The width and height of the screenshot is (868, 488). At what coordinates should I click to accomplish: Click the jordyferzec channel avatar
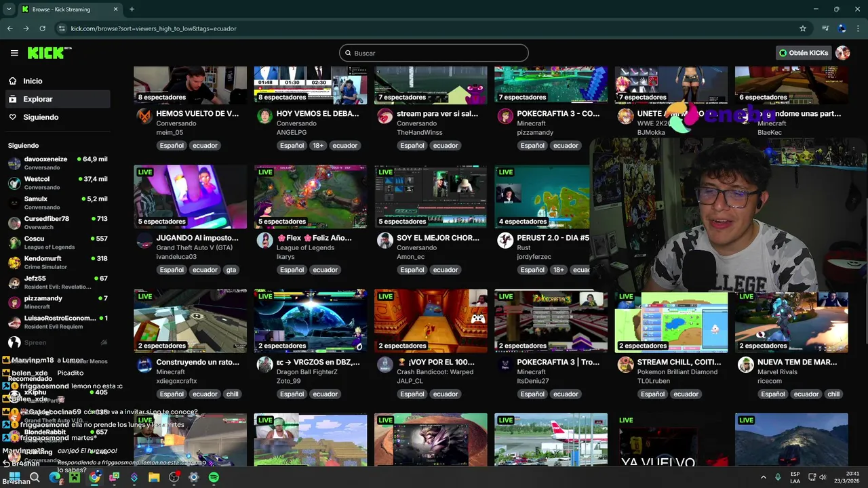(x=505, y=241)
